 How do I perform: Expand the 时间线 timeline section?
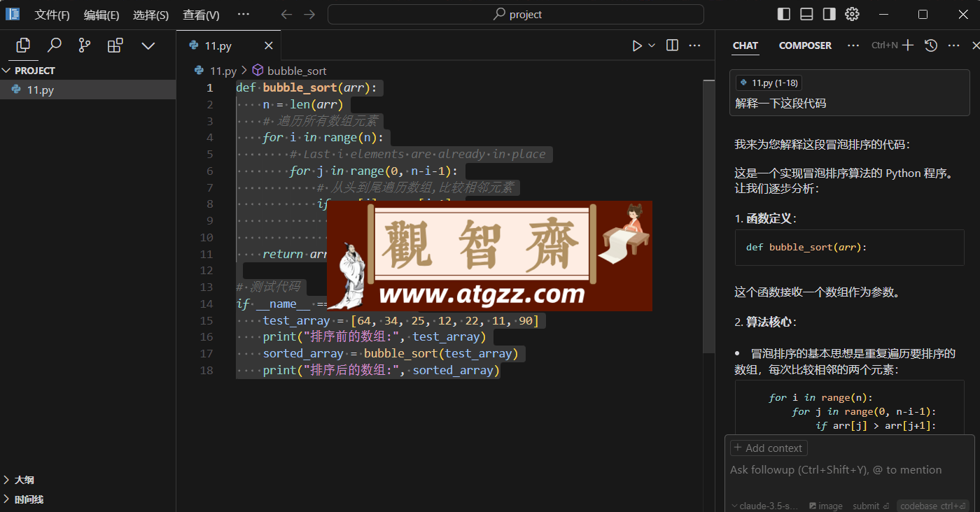pyautogui.click(x=87, y=499)
